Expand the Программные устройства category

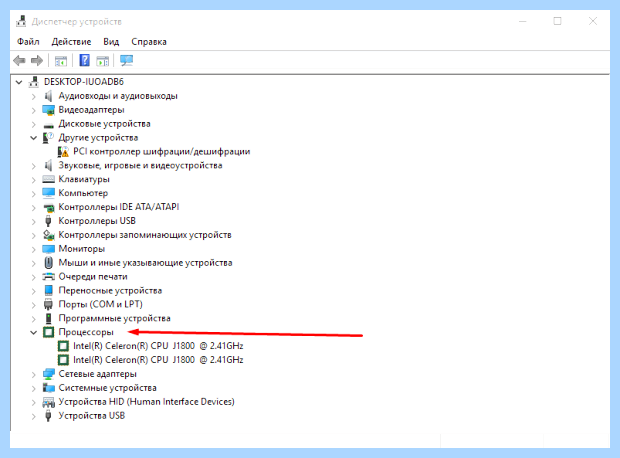pos(34,319)
